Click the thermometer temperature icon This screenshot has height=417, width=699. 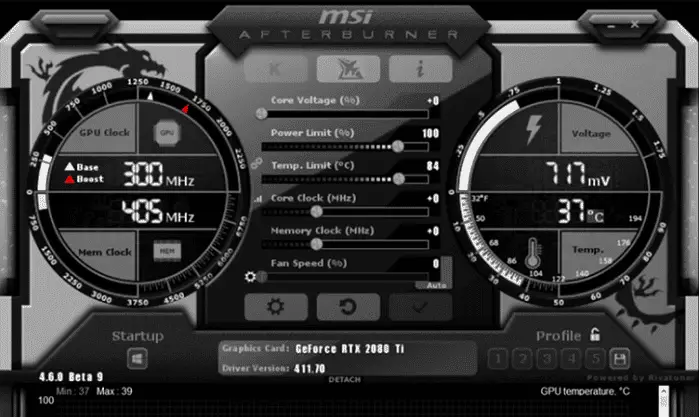tap(533, 254)
